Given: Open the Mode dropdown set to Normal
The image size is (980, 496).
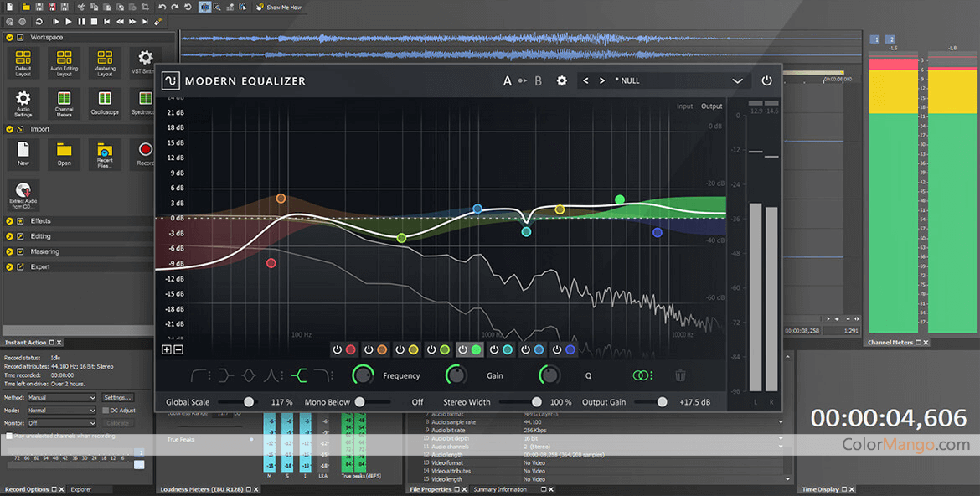Looking at the screenshot, I should tap(61, 411).
